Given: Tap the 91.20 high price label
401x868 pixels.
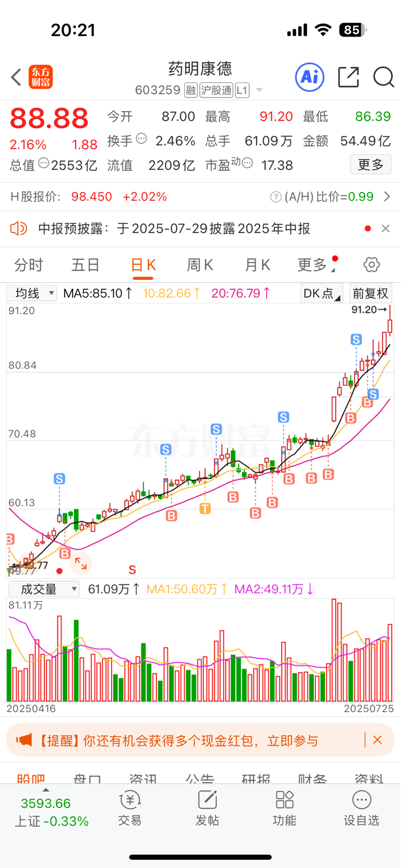Looking at the screenshot, I should 370,310.
